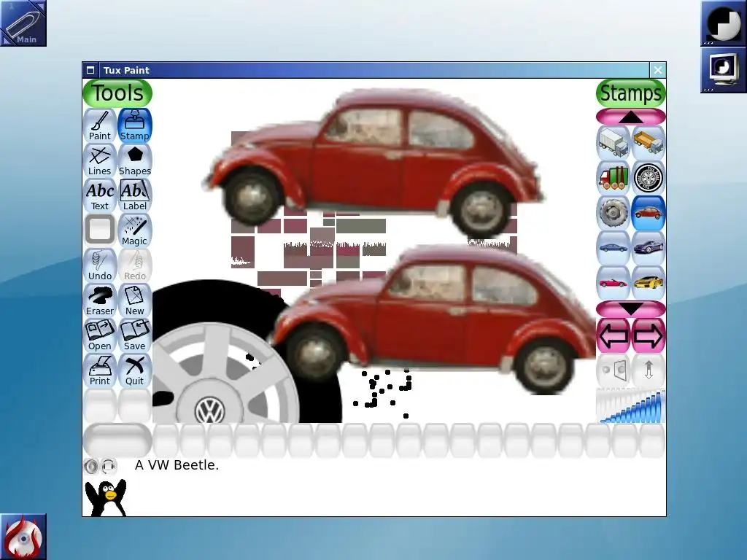This screenshot has height=560, width=747.
Task: Adjust the stamp size slider
Action: [631, 405]
